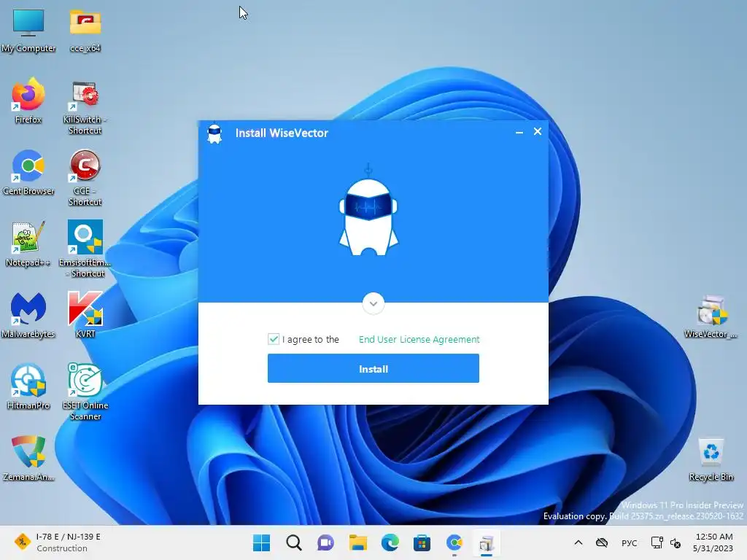The width and height of the screenshot is (747, 560).
Task: Select the HitmanPro desktop icon
Action: tap(28, 387)
